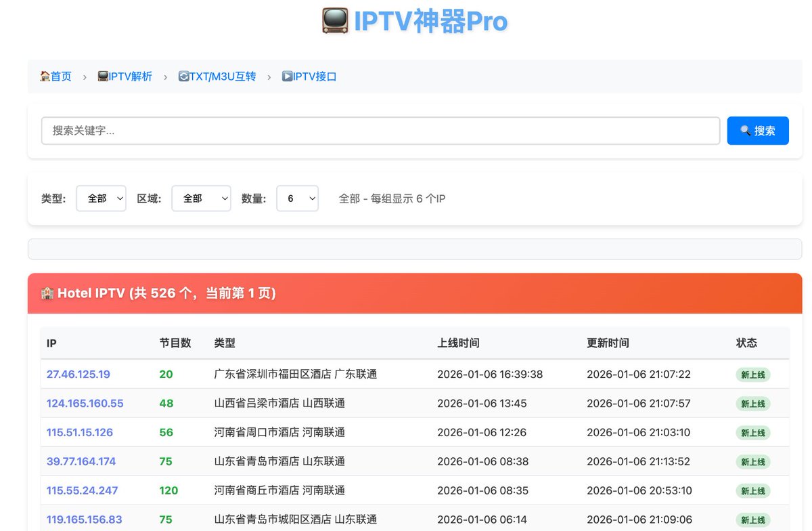Go to IPTV解析 page
Image resolution: width=812 pixels, height=531 pixels.
pyautogui.click(x=125, y=77)
